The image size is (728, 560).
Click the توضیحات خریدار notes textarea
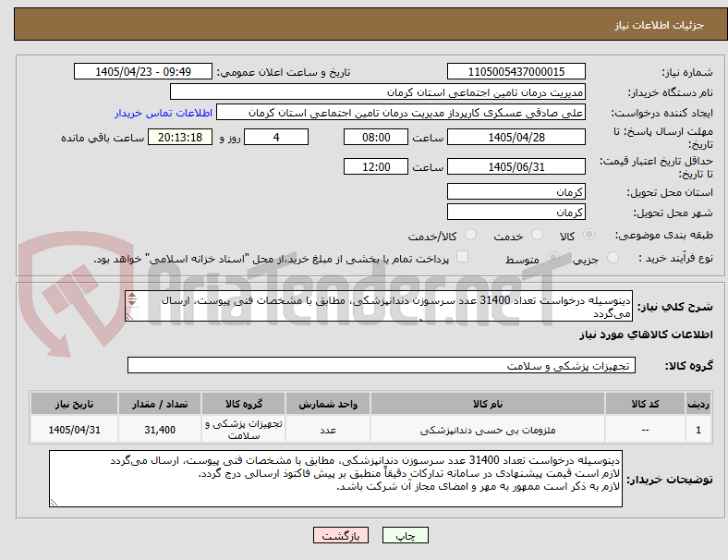click(335, 479)
